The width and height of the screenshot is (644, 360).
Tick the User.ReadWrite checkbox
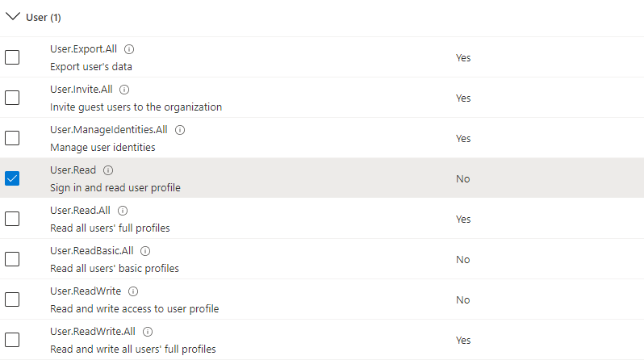click(x=12, y=299)
